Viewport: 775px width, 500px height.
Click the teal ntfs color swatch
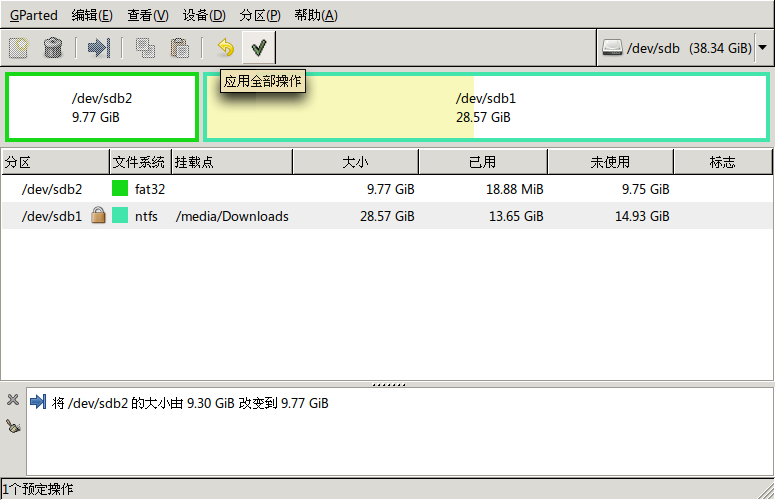pos(120,215)
